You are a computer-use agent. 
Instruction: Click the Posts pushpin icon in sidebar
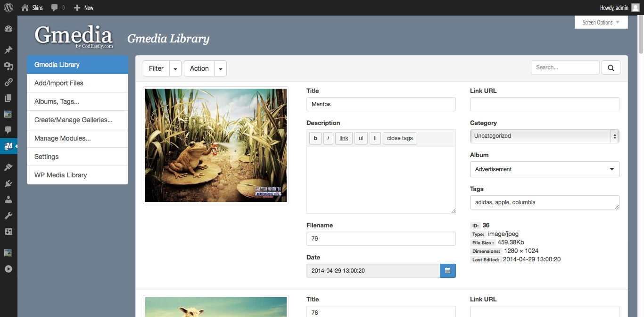pos(8,50)
